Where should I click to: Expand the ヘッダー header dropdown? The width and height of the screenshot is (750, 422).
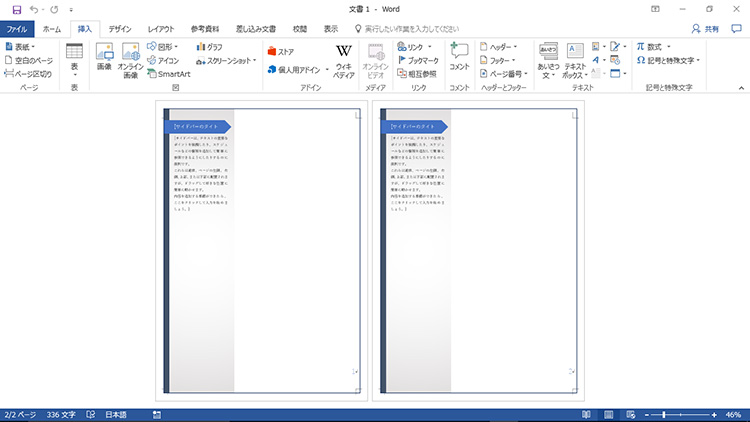tap(497, 46)
